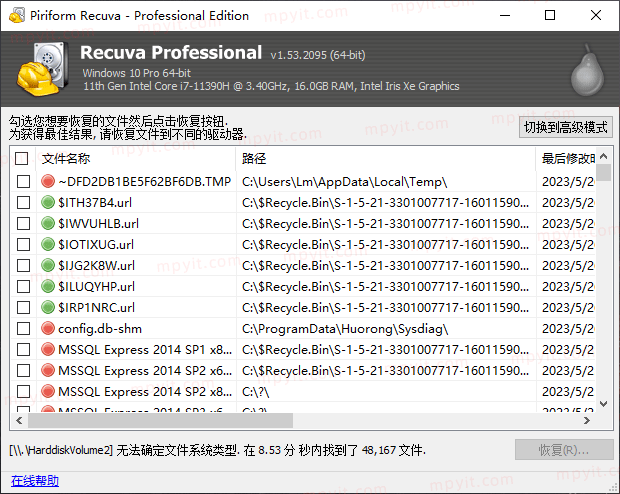
Task: Check the MSSQL SP2 x8 row checkbox
Action: 23,391
